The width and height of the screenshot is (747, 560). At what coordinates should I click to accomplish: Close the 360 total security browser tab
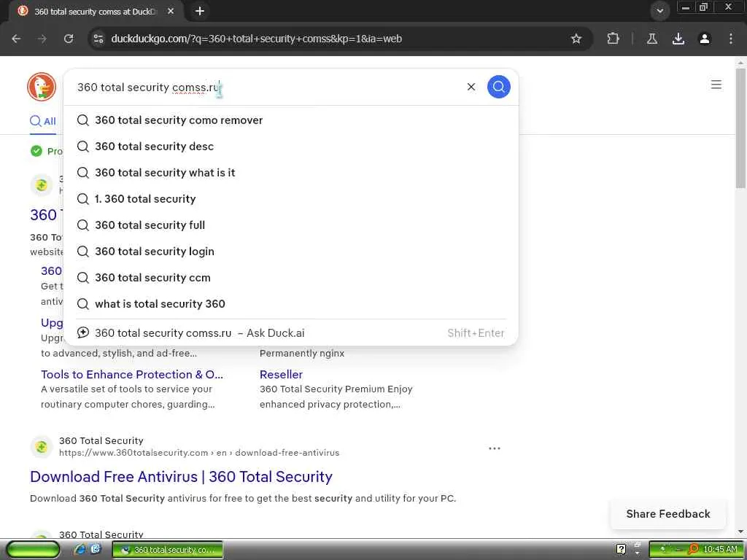coord(171,11)
